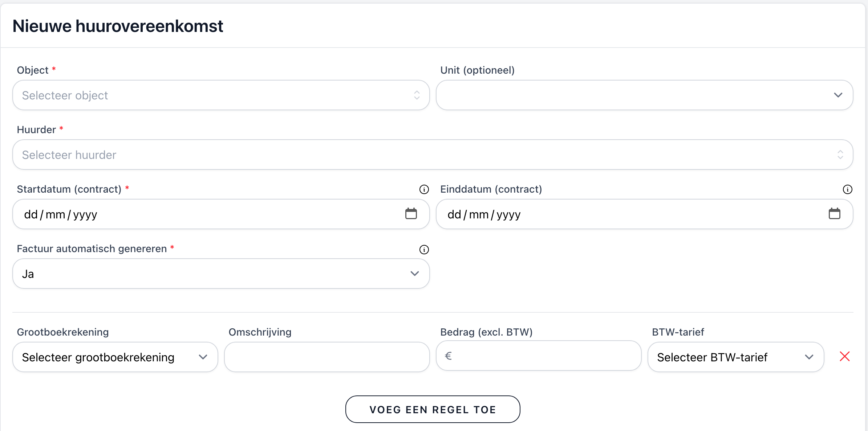Click the Nieuwe huurovereenkomst heading
Screen dimensions: 868x431
118,25
